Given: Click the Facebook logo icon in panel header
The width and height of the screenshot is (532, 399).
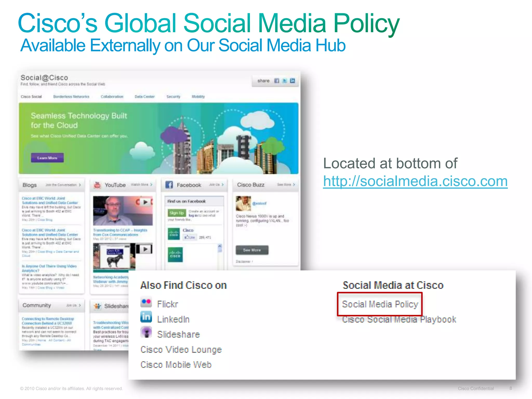Looking at the screenshot, I should pyautogui.click(x=169, y=185).
